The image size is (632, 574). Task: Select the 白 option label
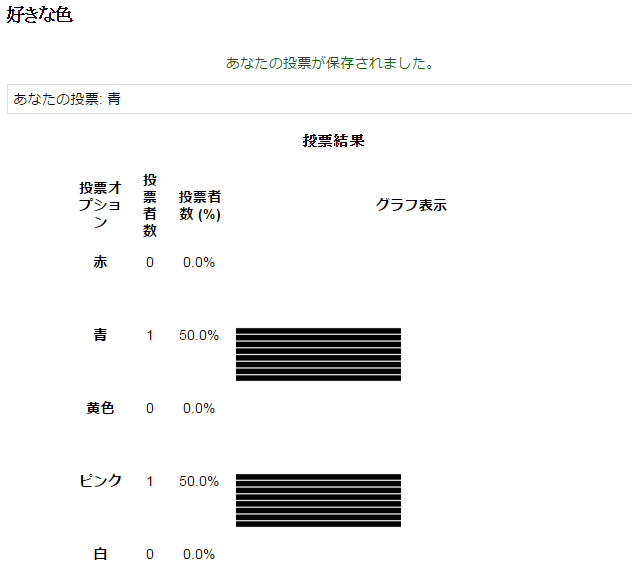coord(100,554)
